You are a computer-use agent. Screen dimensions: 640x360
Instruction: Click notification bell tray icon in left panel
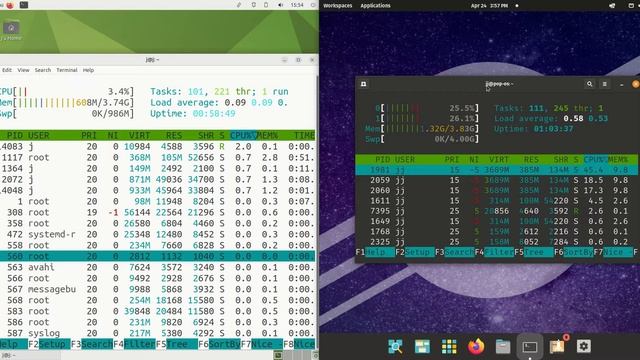click(x=253, y=5)
